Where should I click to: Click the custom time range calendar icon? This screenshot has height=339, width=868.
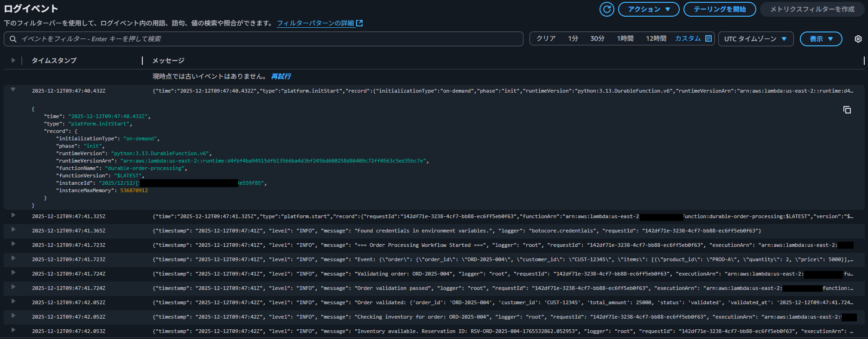click(x=708, y=38)
